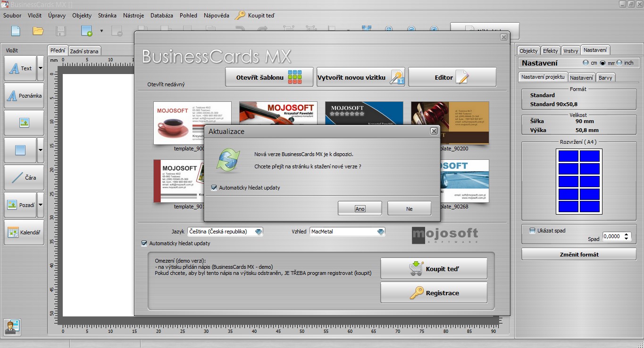This screenshot has width=644, height=348.
Task: Insert a picture using the image button
Action: pyautogui.click(x=24, y=123)
